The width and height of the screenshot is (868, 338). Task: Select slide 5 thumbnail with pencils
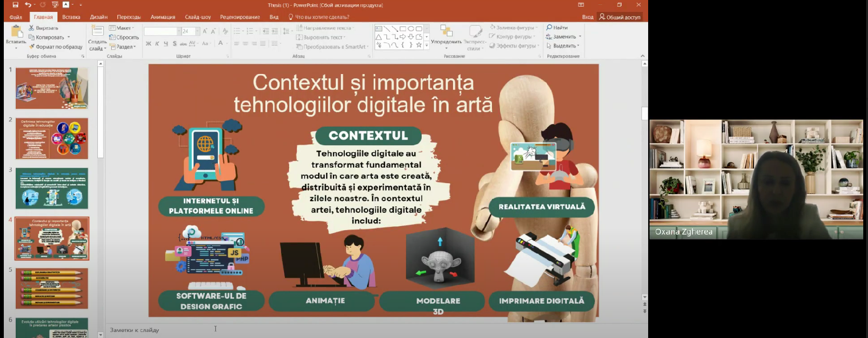pyautogui.click(x=52, y=289)
